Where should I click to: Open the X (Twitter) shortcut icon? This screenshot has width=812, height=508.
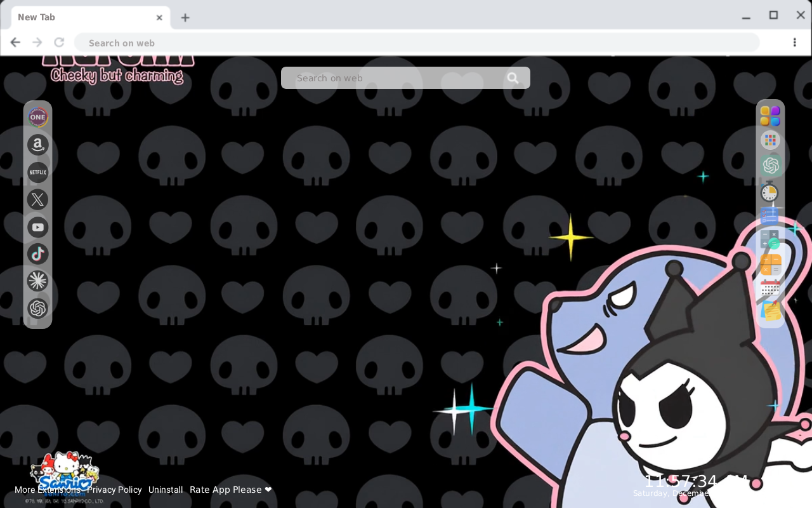tap(37, 199)
